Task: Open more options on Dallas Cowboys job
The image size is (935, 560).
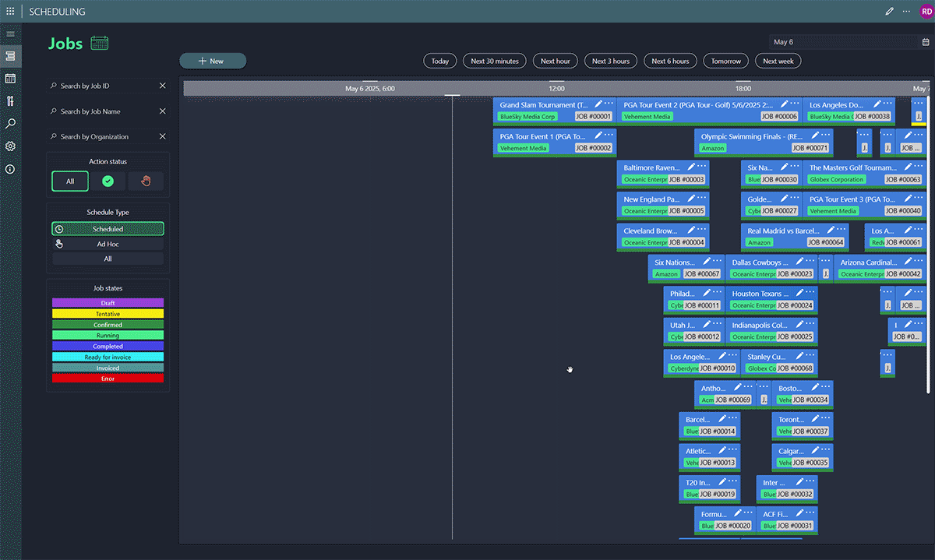Action: [810, 262]
